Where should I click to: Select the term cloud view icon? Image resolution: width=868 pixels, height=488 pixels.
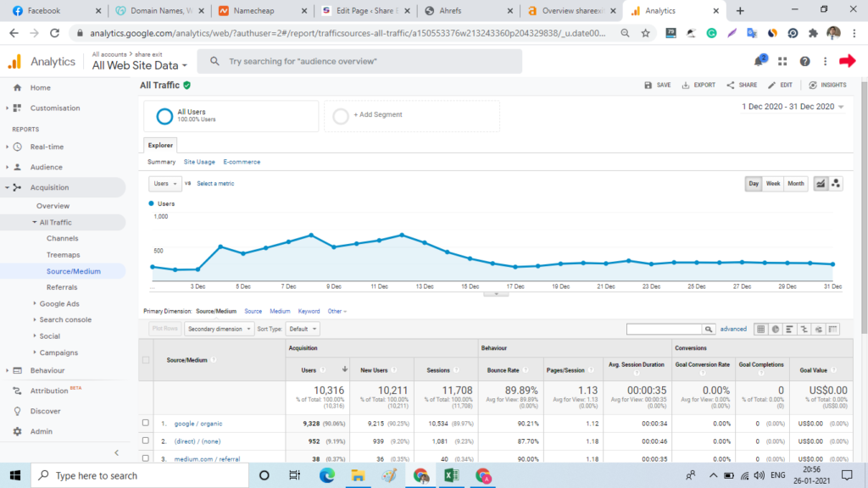pyautogui.click(x=819, y=330)
